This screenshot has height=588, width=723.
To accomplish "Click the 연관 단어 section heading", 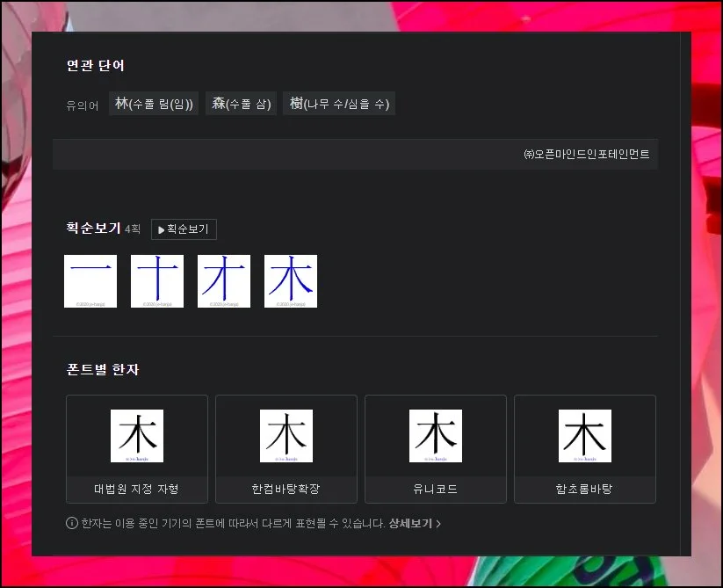I will [x=96, y=66].
